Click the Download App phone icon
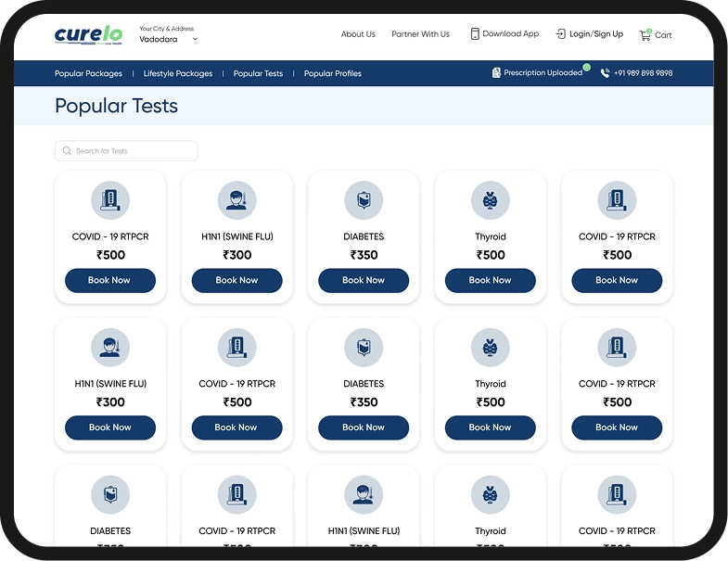Viewport: 728px width, 561px height. pyautogui.click(x=475, y=34)
